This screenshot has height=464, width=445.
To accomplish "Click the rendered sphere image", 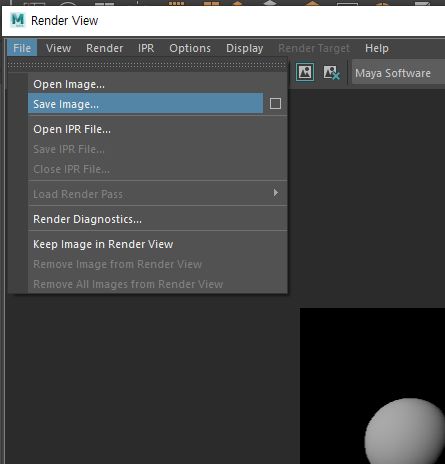I will tap(405, 432).
